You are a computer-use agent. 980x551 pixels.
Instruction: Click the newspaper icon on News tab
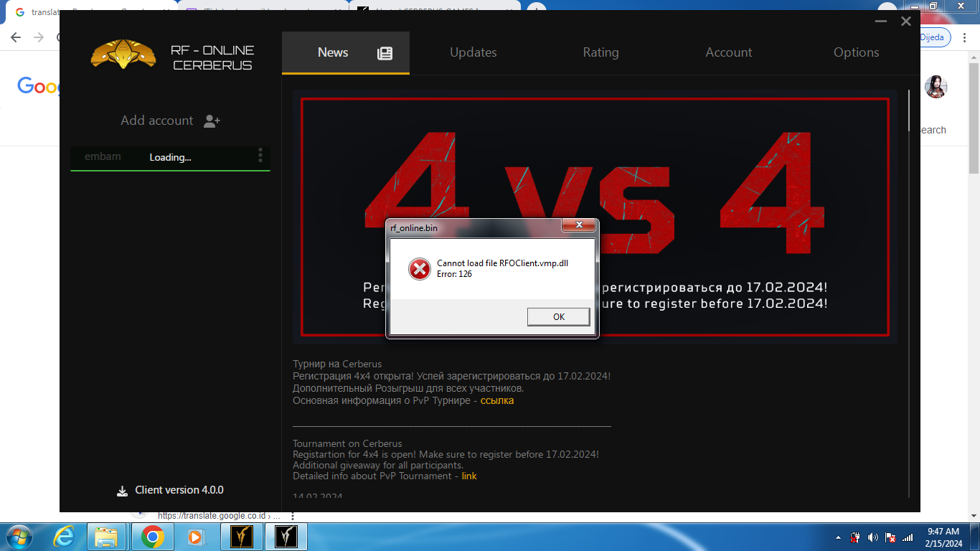[385, 53]
